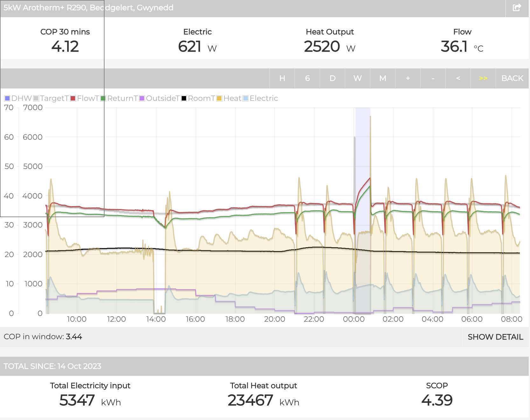Switch to month view M

click(382, 78)
